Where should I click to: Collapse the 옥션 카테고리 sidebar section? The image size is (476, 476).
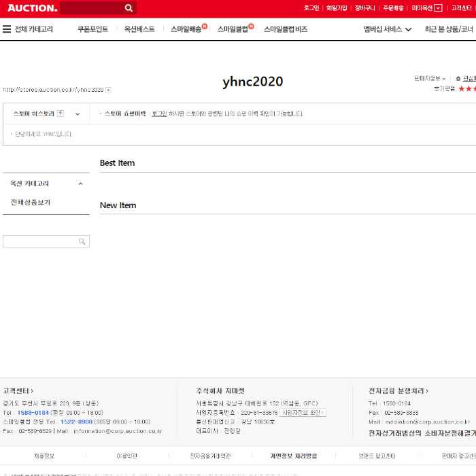pyautogui.click(x=80, y=184)
